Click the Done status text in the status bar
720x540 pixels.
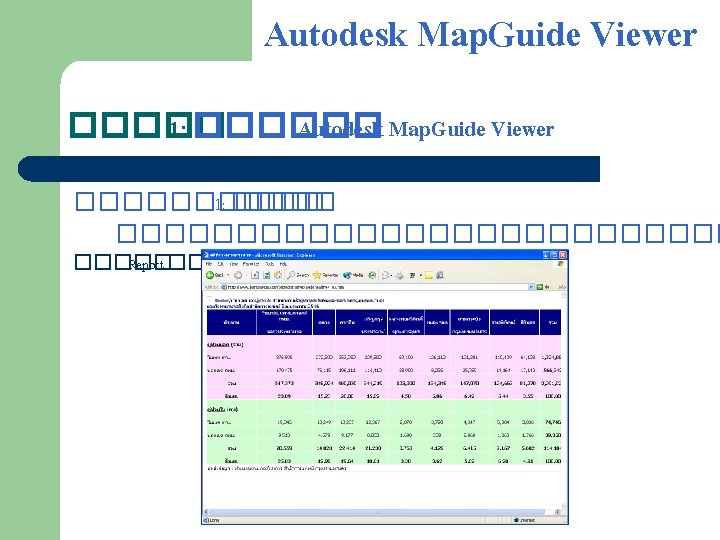(214, 520)
